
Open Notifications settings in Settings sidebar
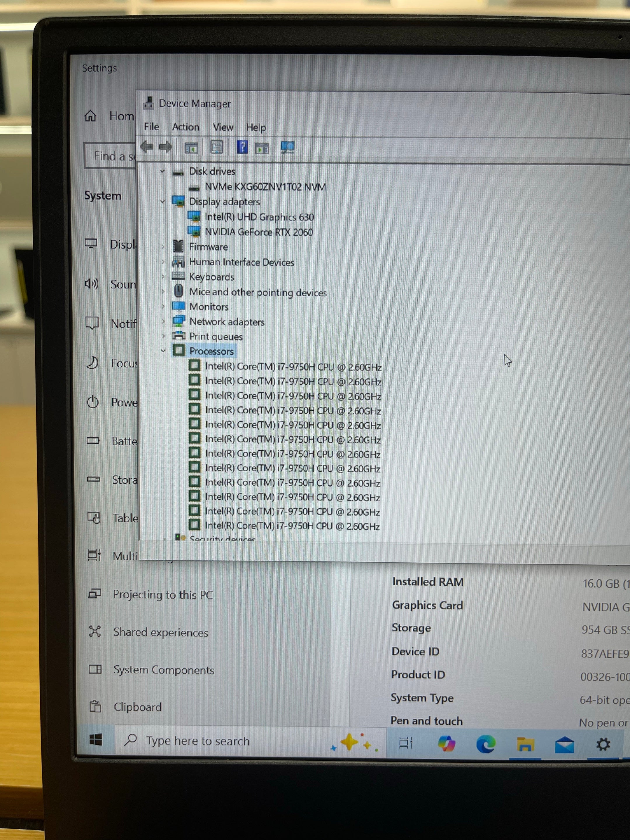click(111, 323)
